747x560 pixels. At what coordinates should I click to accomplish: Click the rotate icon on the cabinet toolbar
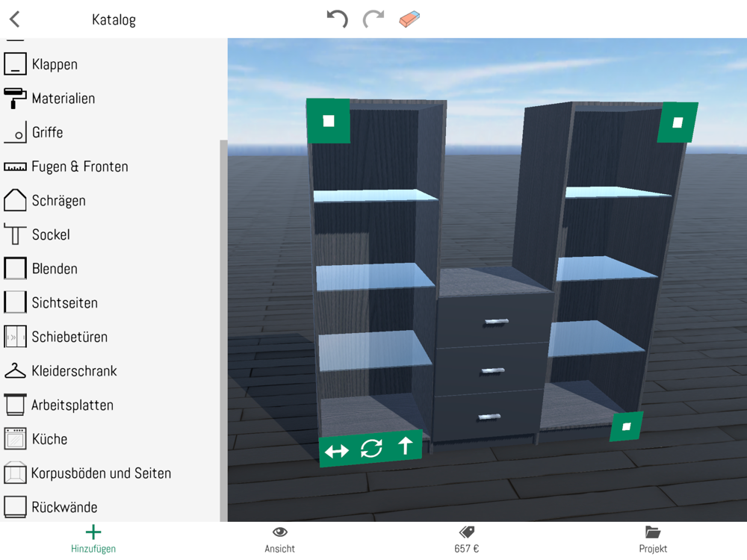[x=371, y=448]
